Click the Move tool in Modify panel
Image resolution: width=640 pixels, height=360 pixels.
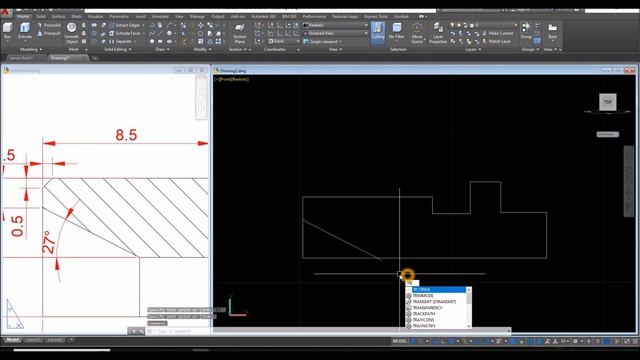[x=201, y=25]
